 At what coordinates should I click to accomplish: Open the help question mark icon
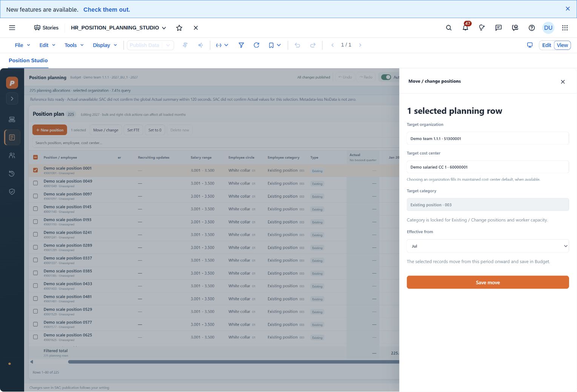coord(532,28)
